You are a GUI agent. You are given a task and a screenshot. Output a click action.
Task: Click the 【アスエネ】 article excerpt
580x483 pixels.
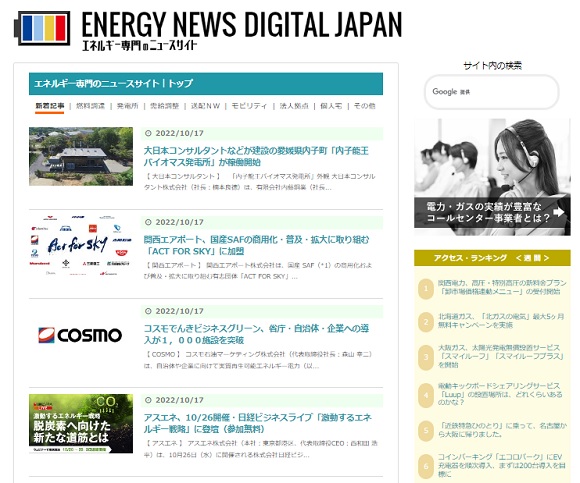click(261, 449)
